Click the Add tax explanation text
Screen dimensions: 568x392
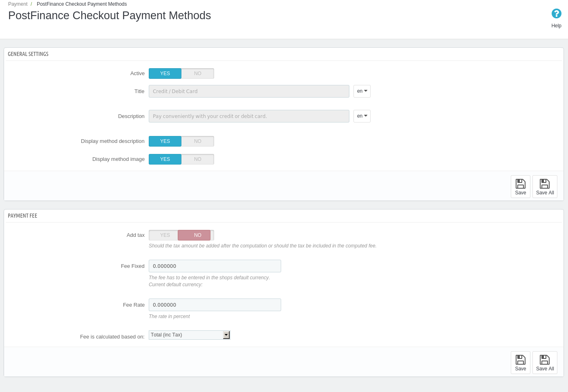[263, 246]
